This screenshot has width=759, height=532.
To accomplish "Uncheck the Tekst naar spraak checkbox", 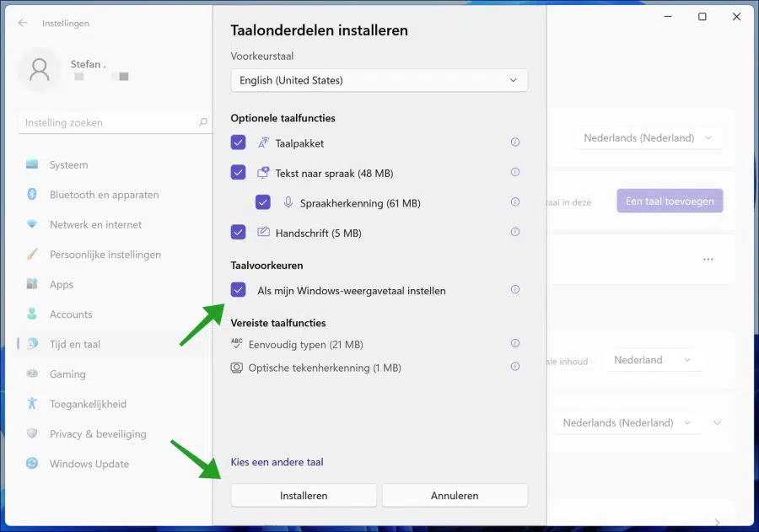I will pyautogui.click(x=238, y=172).
